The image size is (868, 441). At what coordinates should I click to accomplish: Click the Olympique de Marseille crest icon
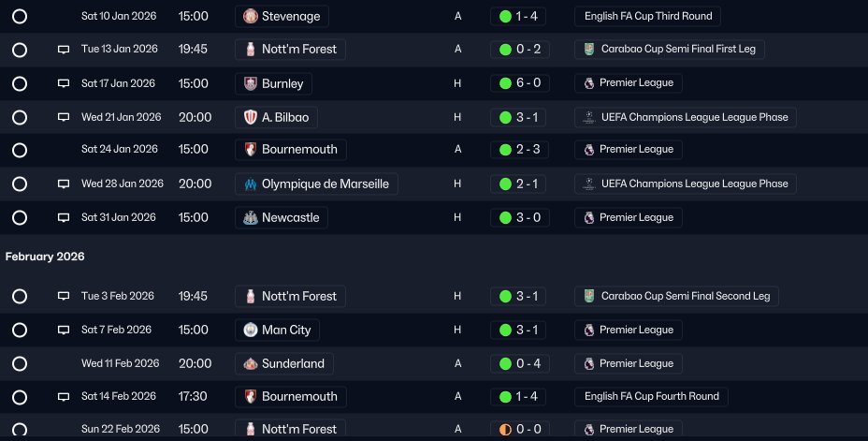251,184
